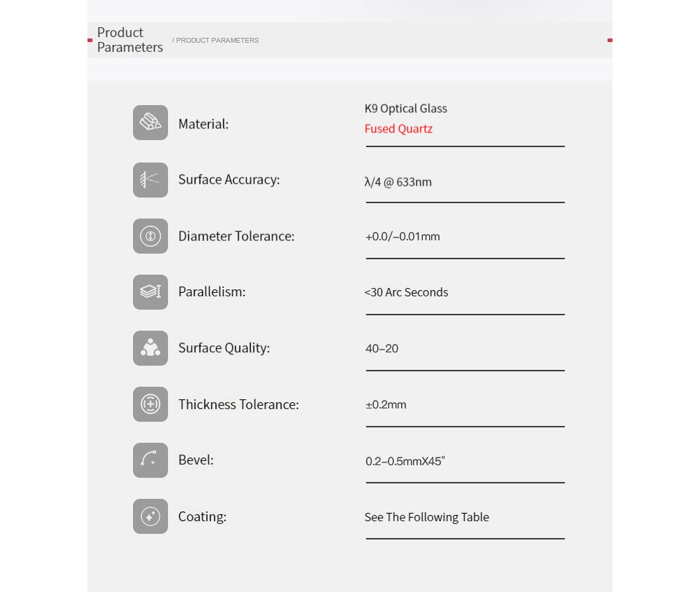Image resolution: width=700 pixels, height=592 pixels.
Task: Click the Surface Quality three-dots icon
Action: [150, 348]
